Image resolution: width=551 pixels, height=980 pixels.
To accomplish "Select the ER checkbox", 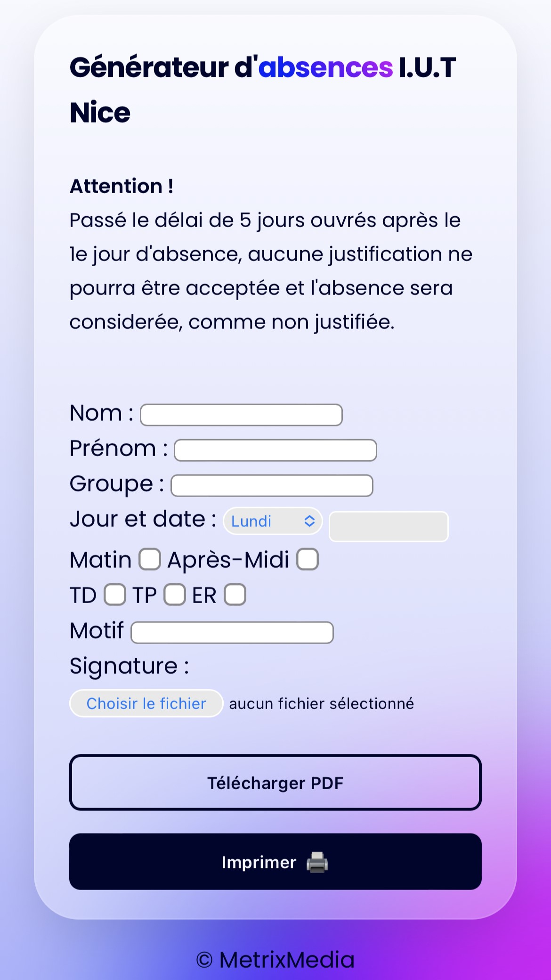I will 235,595.
